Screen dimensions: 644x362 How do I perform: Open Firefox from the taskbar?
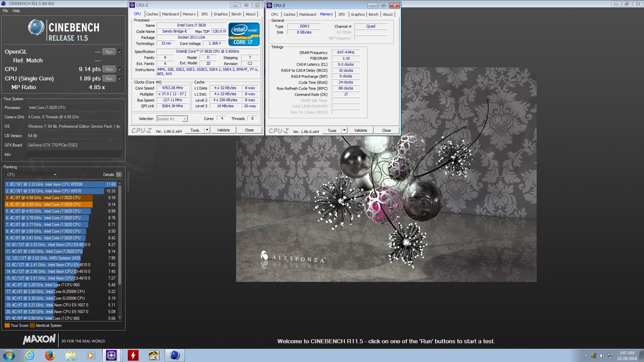pyautogui.click(x=50, y=355)
